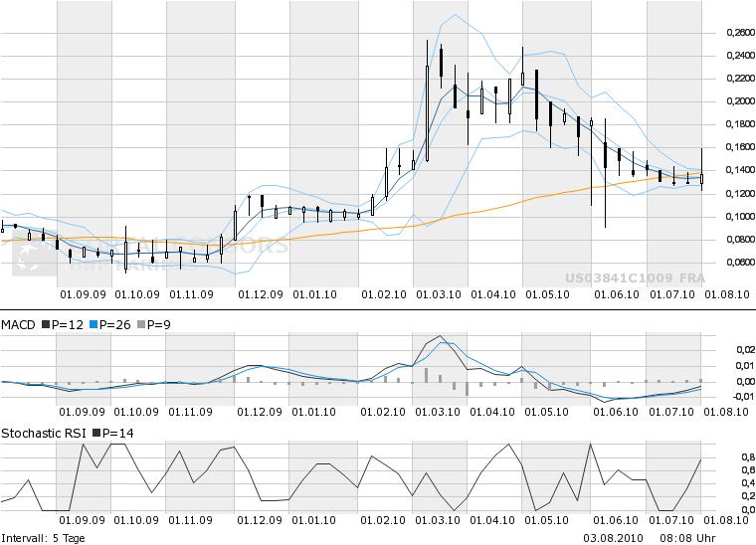The width and height of the screenshot is (756, 545).
Task: Click 01.03.10 date label under price chart
Action: (438, 294)
